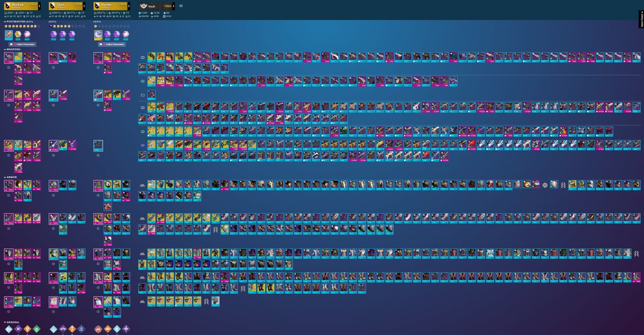The width and height of the screenshot is (644, 335).
Task: Click the pull-item circle under Titan's kinetic weapon
Action: 53,67
